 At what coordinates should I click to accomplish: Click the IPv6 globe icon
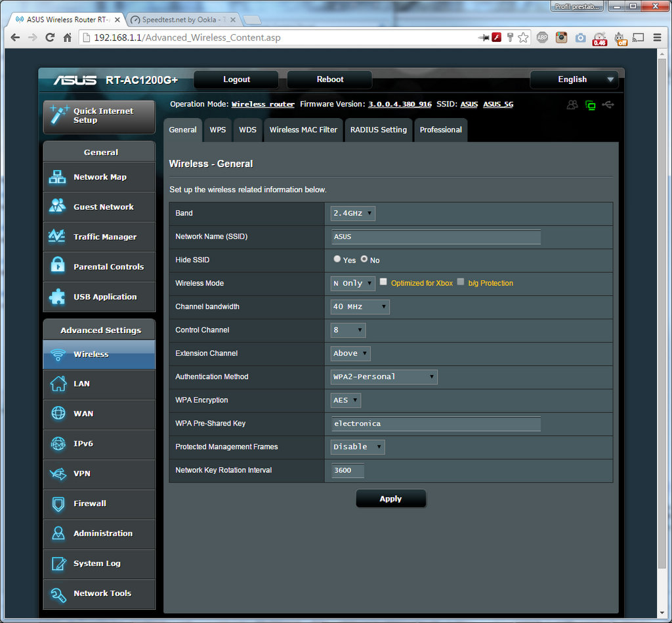[58, 443]
